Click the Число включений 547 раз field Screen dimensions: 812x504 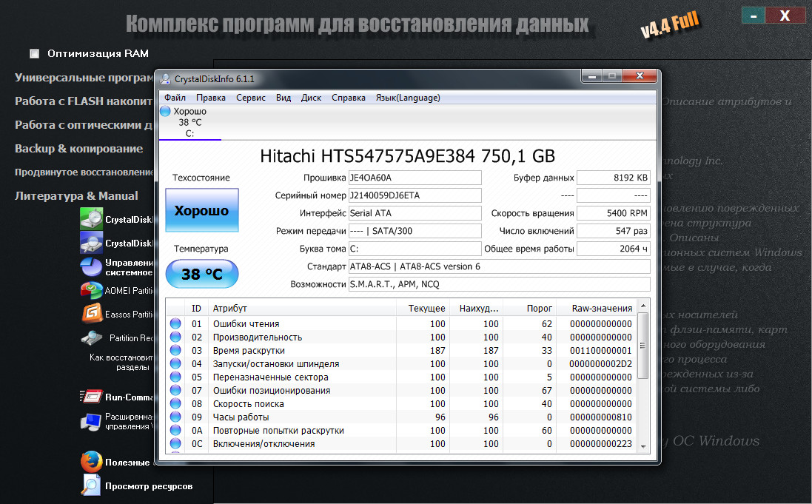pos(613,231)
